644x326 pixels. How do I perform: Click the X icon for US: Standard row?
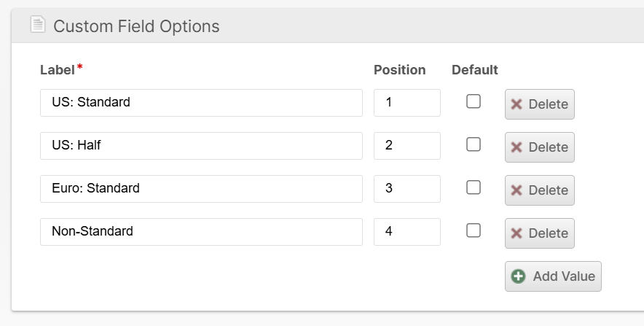[x=517, y=104]
